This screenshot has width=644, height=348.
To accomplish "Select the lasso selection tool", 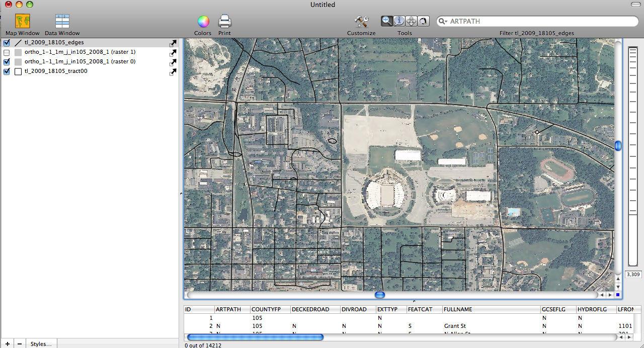I will [423, 21].
